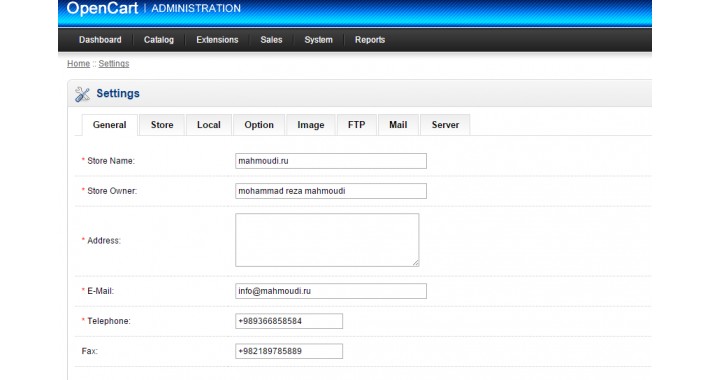Viewport: 710px width, 380px height.
Task: Open the Extensions menu
Action: click(x=217, y=40)
